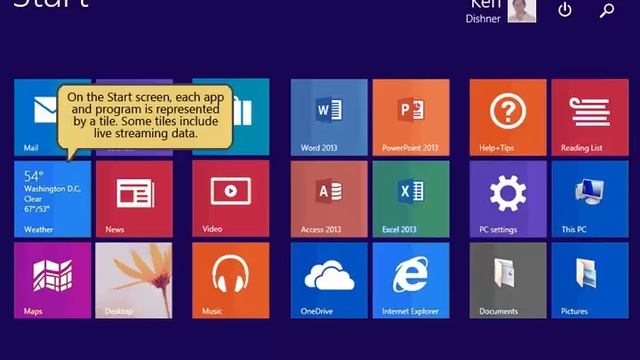Open the search magnifier icon

607,10
